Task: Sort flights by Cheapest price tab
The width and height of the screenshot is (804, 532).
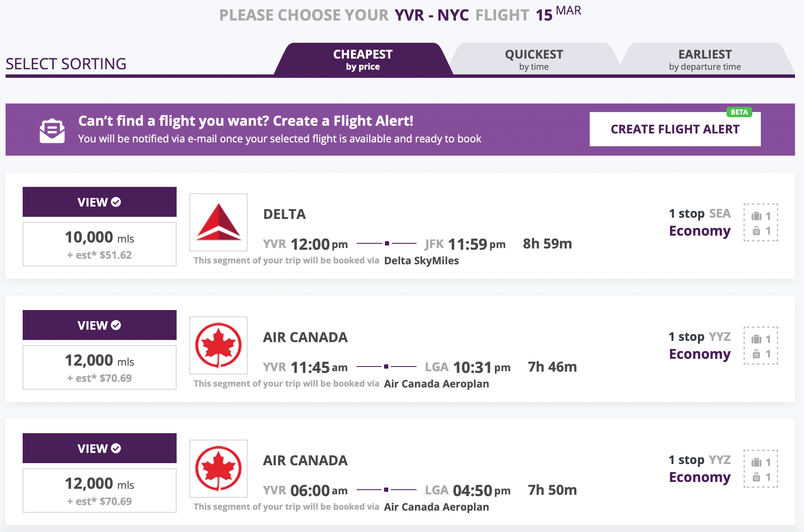Action: click(363, 59)
